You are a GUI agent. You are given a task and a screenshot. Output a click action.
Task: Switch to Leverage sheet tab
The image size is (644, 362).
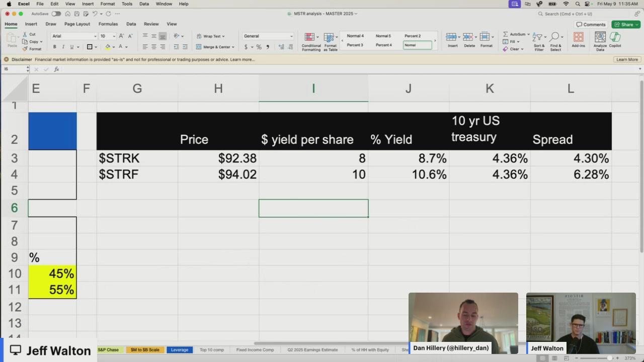click(x=180, y=349)
